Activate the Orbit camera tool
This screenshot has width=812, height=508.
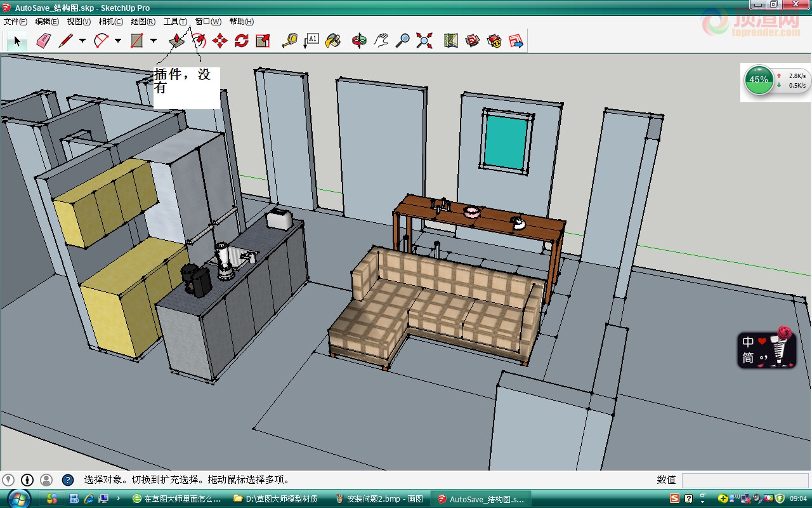[360, 41]
